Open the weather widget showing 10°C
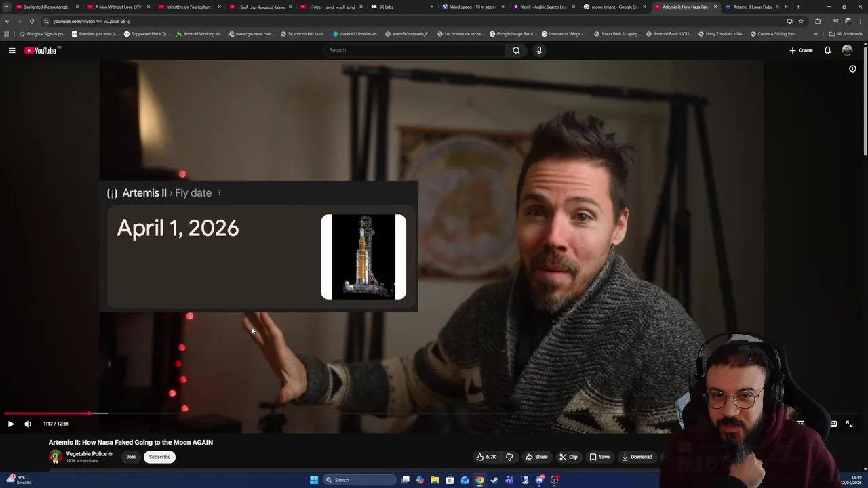 pos(19,480)
